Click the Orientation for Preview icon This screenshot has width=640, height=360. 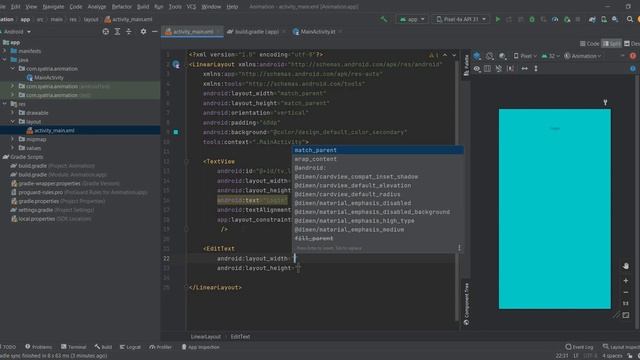point(489,56)
